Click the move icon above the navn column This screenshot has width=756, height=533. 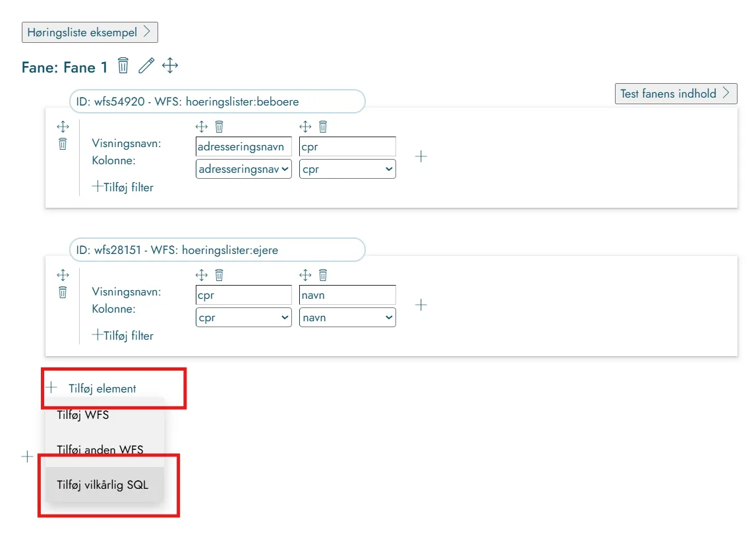305,276
